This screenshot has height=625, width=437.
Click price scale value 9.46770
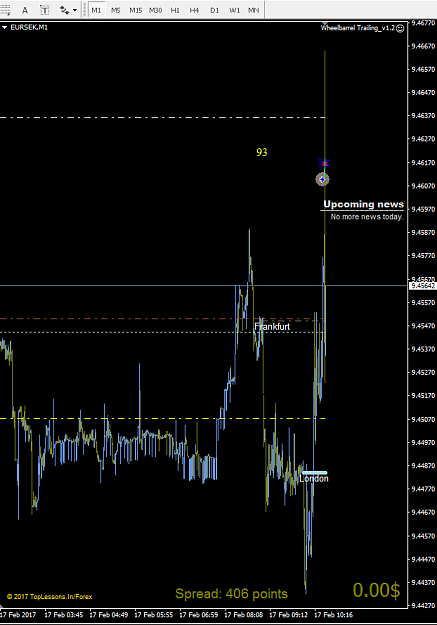point(423,23)
